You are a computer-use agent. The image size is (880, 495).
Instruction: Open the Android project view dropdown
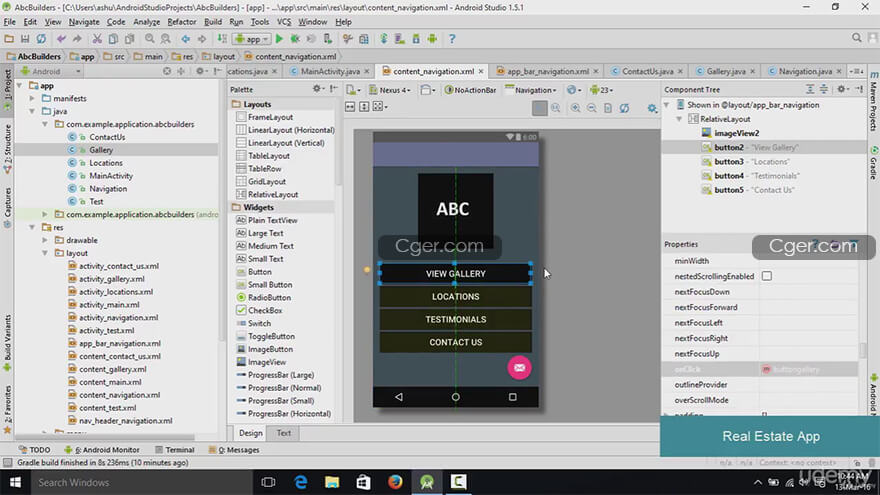pos(51,71)
